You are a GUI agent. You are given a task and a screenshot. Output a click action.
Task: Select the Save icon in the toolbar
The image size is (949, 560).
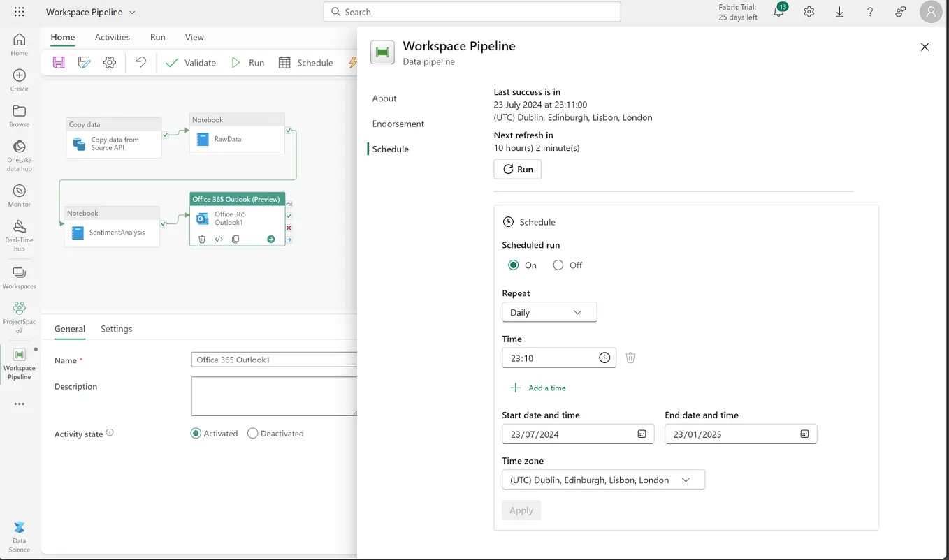[58, 62]
